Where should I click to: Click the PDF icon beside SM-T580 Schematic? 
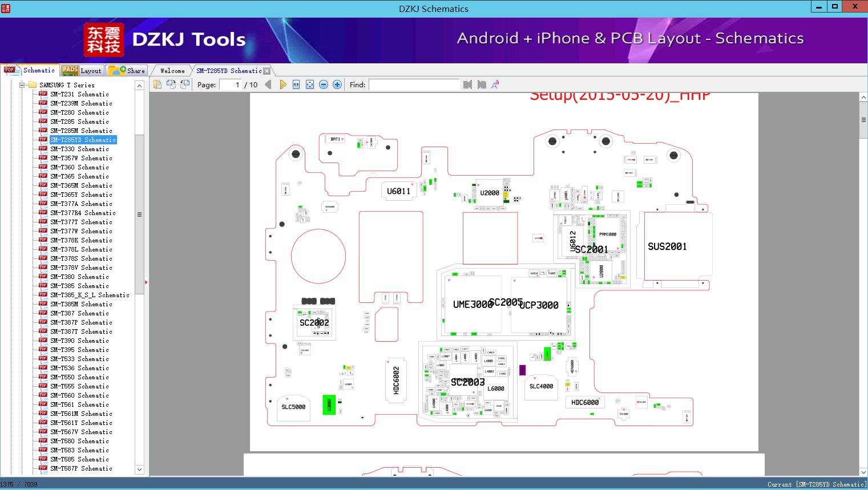pyautogui.click(x=43, y=440)
